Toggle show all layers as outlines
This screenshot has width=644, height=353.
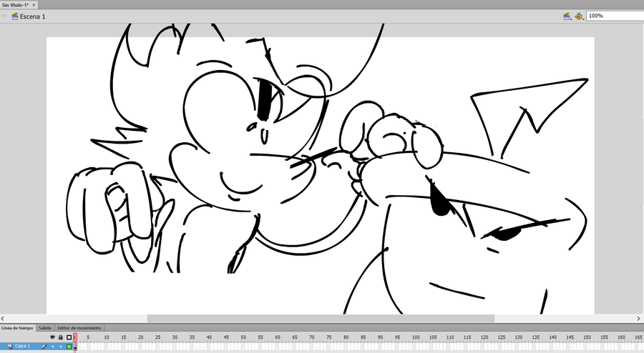click(x=69, y=337)
